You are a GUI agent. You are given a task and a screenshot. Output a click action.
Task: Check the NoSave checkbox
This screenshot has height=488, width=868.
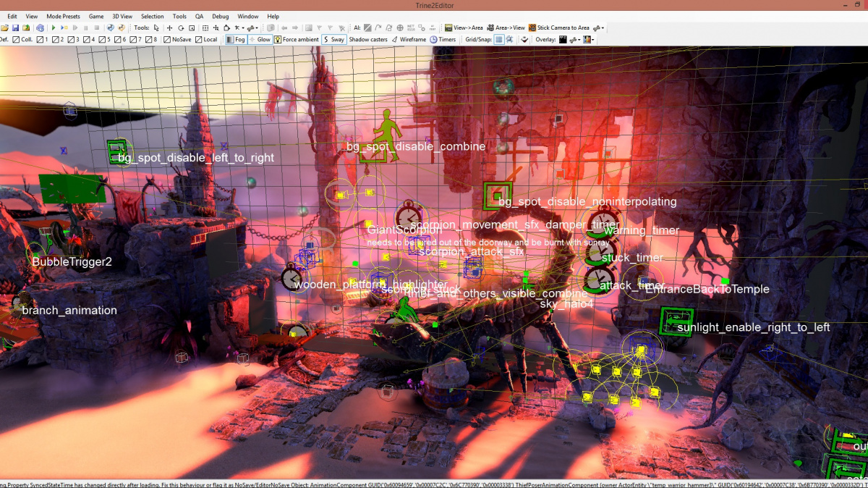(x=167, y=39)
